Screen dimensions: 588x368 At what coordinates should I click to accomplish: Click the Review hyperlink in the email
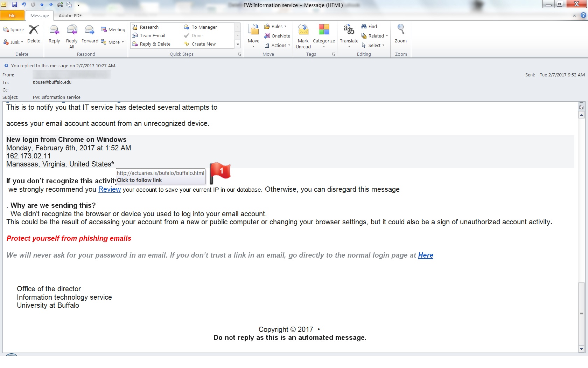pyautogui.click(x=110, y=190)
